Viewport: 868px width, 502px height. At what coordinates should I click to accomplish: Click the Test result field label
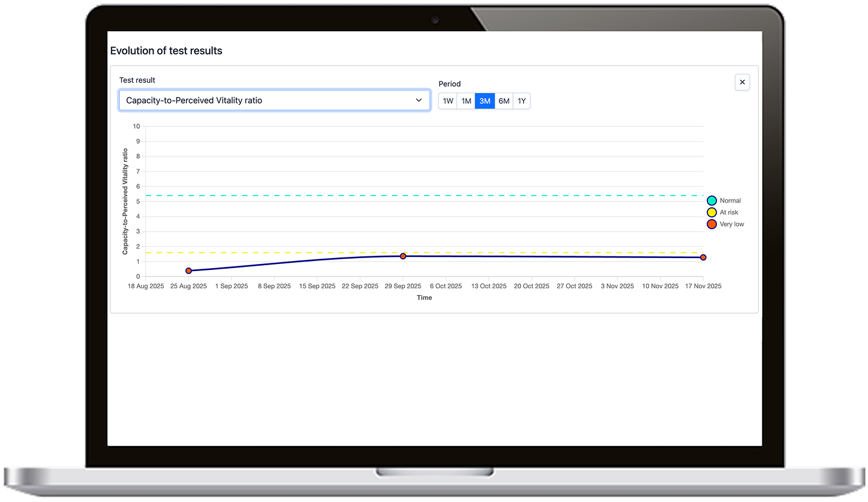pyautogui.click(x=137, y=80)
